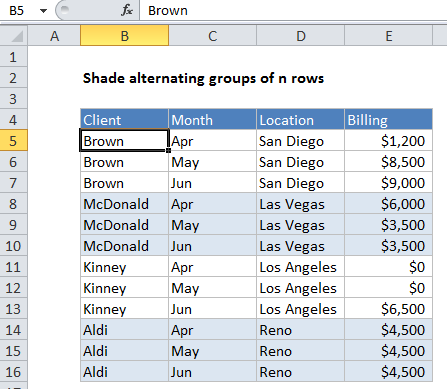Click the fill handle of cell B5
This screenshot has width=447, height=389.
tap(168, 150)
